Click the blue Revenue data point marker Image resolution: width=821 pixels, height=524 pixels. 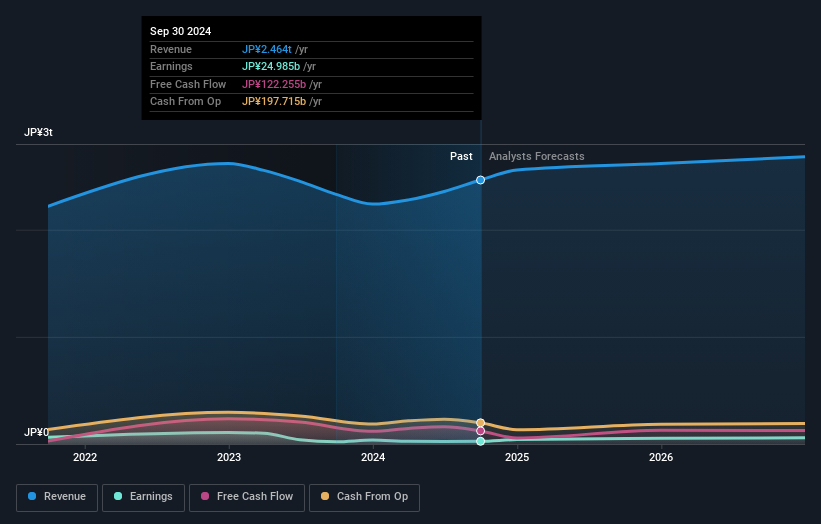[480, 180]
